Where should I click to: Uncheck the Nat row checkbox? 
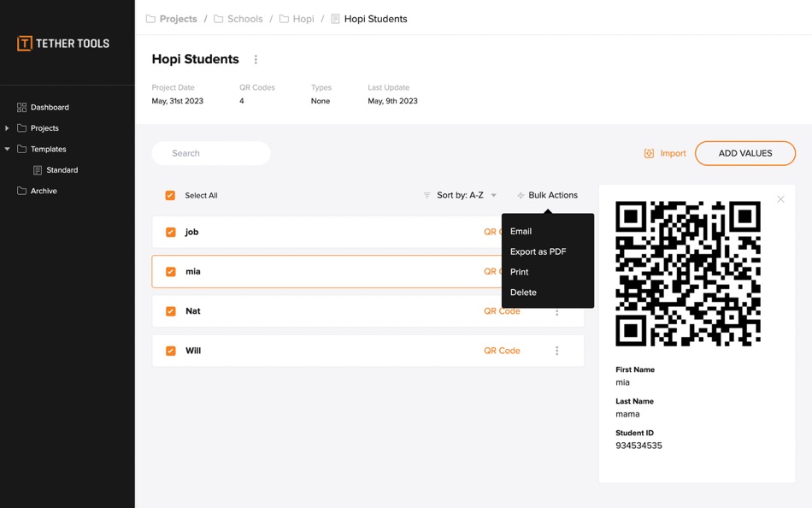pos(170,311)
